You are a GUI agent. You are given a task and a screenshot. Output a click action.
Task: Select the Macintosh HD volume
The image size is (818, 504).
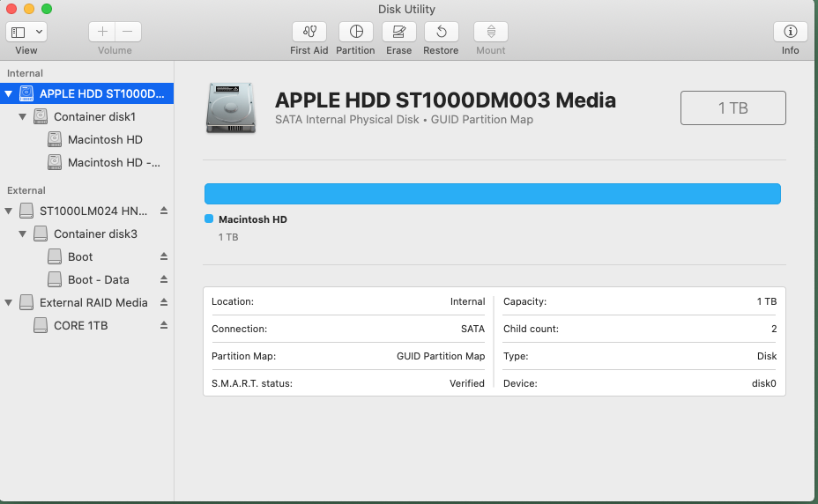point(86,139)
